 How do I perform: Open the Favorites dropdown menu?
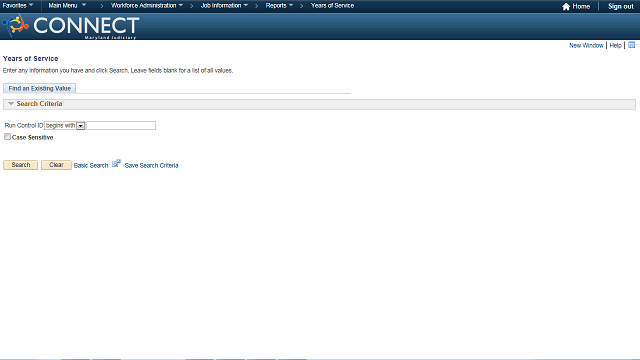pyautogui.click(x=18, y=6)
